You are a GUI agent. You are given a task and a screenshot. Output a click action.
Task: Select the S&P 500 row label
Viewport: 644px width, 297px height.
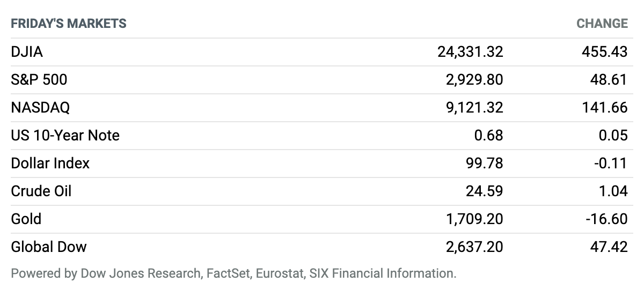tap(39, 80)
